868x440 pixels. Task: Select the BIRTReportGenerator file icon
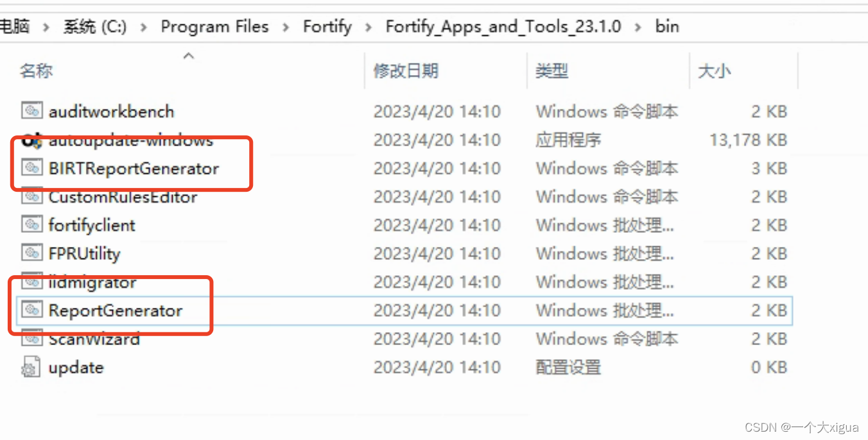point(31,168)
